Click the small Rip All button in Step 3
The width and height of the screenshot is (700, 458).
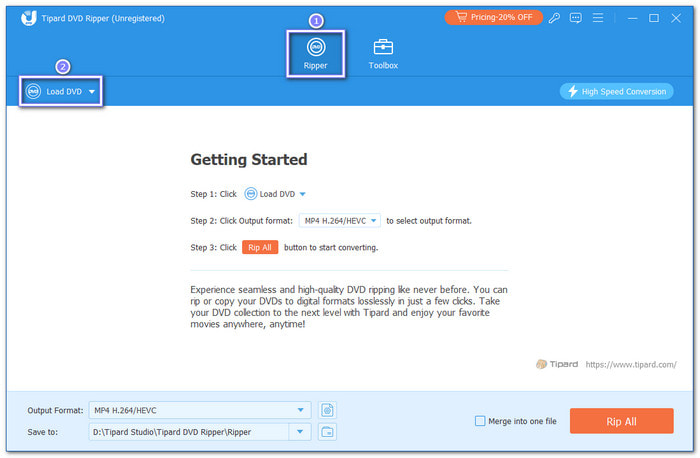point(260,247)
